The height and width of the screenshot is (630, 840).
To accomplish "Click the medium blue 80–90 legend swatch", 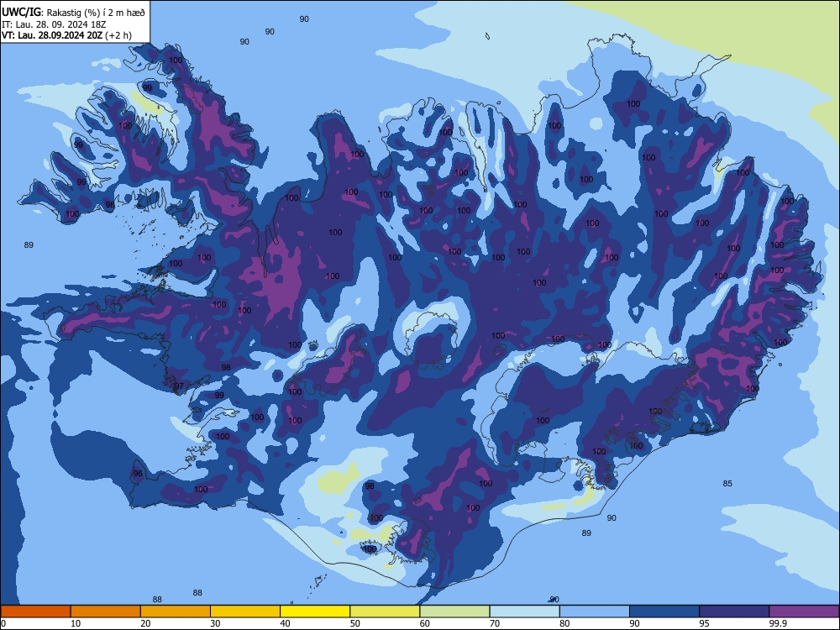I will 595,612.
